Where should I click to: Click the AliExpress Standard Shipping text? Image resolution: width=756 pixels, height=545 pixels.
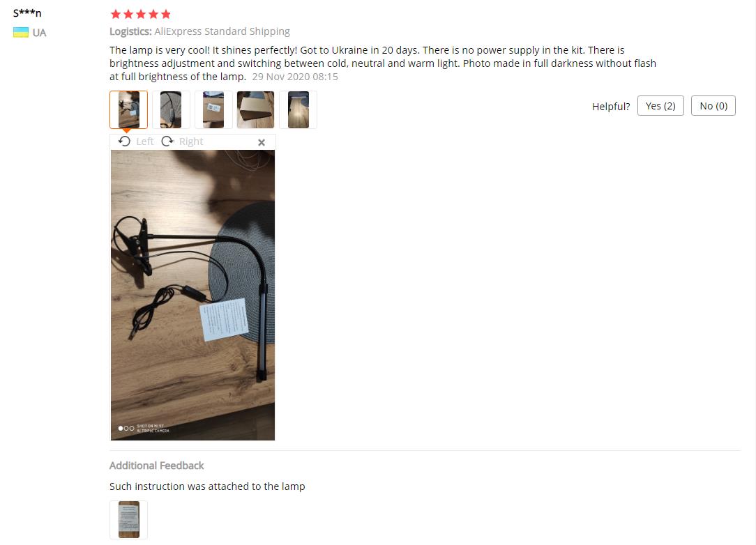point(222,31)
